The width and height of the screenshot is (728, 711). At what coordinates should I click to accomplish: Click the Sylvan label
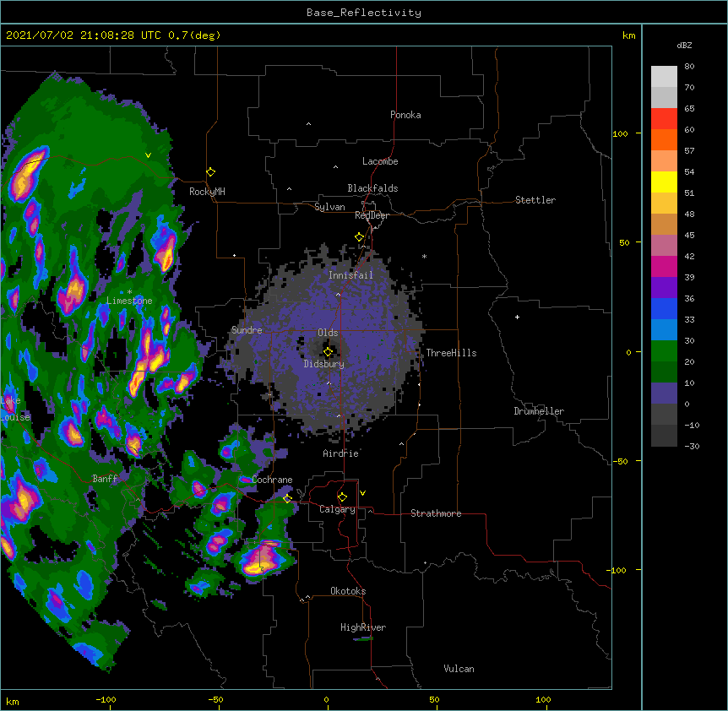[329, 207]
